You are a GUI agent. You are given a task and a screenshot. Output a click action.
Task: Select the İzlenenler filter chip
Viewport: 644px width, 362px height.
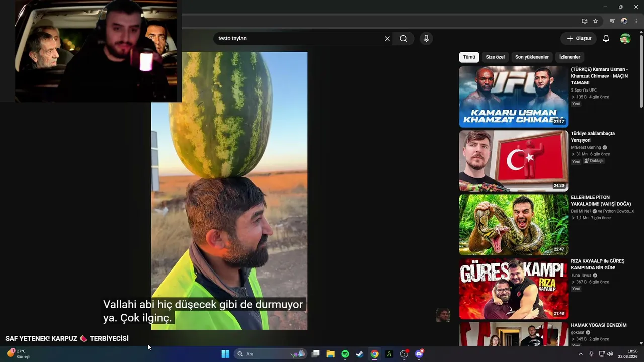coord(570,57)
